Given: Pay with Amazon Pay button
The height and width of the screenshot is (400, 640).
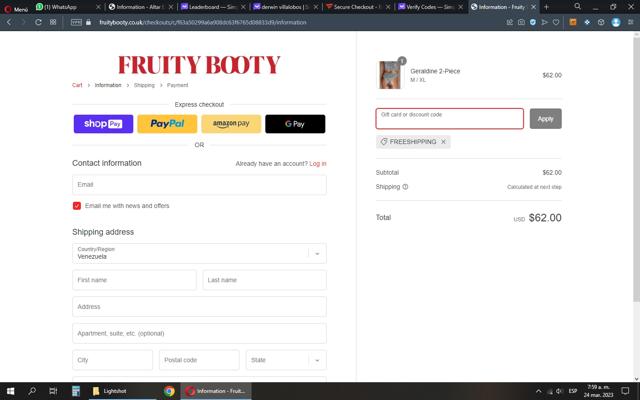Looking at the screenshot, I should coord(231,124).
